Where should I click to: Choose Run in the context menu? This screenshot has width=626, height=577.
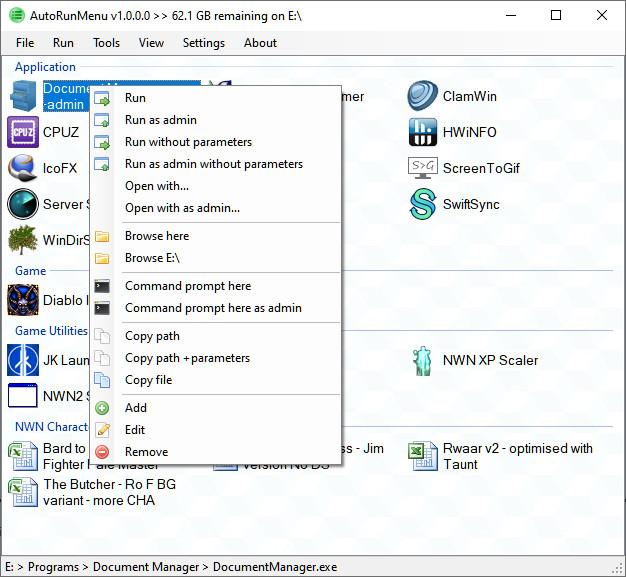(216, 98)
